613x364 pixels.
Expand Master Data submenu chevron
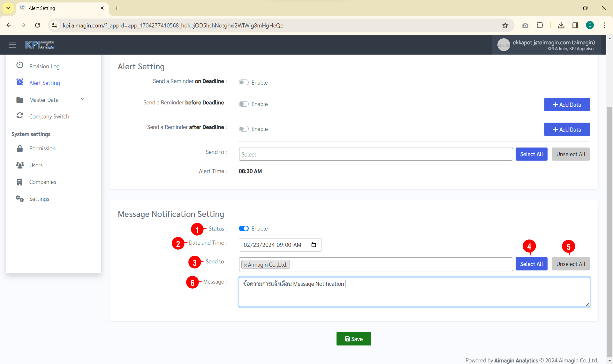(x=83, y=99)
